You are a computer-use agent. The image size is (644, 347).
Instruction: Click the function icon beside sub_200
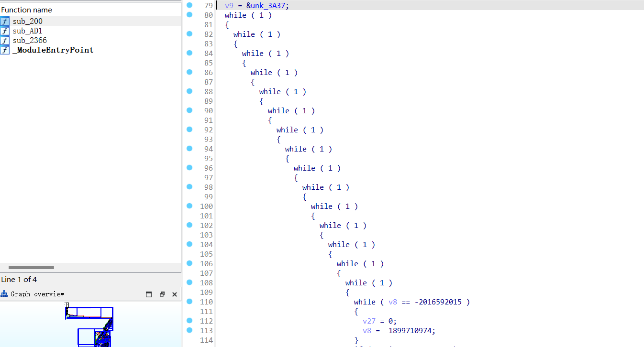pyautogui.click(x=5, y=21)
